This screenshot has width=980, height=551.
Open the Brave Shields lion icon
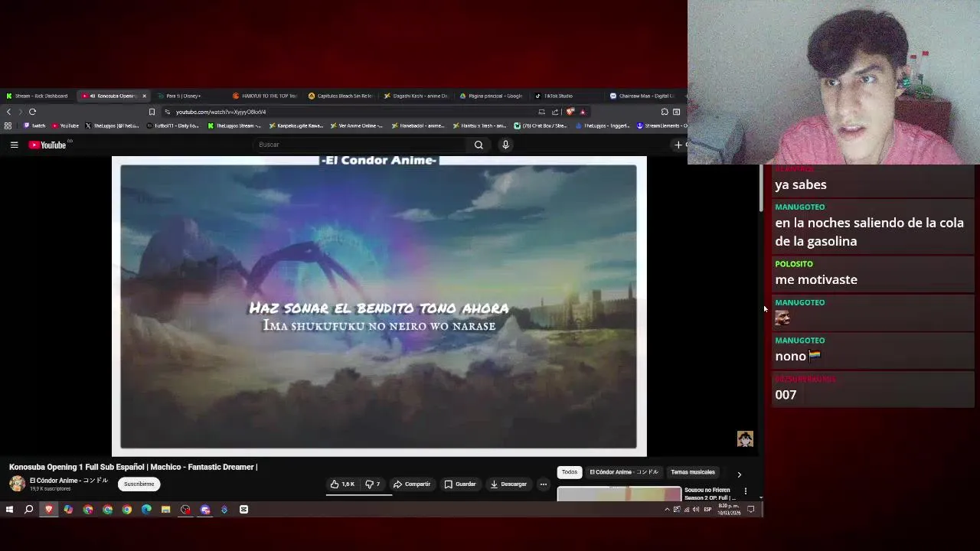(570, 112)
